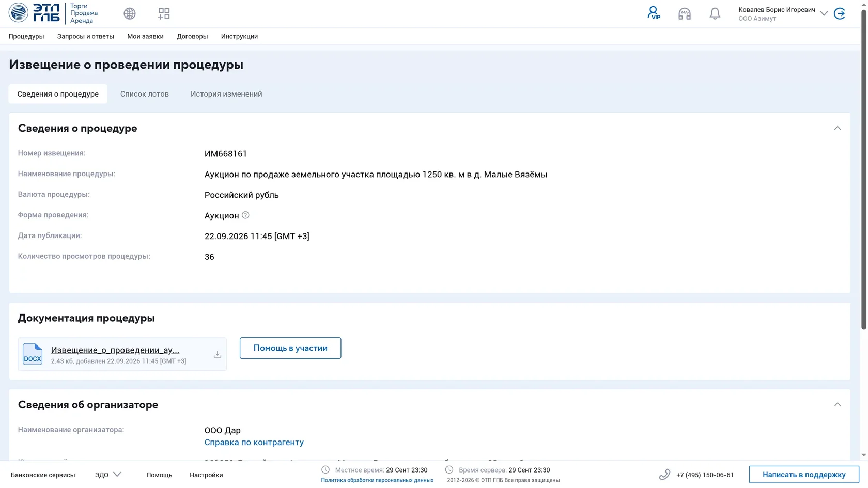Open the language globe icon
Screen dimensions: 868x488
point(130,13)
